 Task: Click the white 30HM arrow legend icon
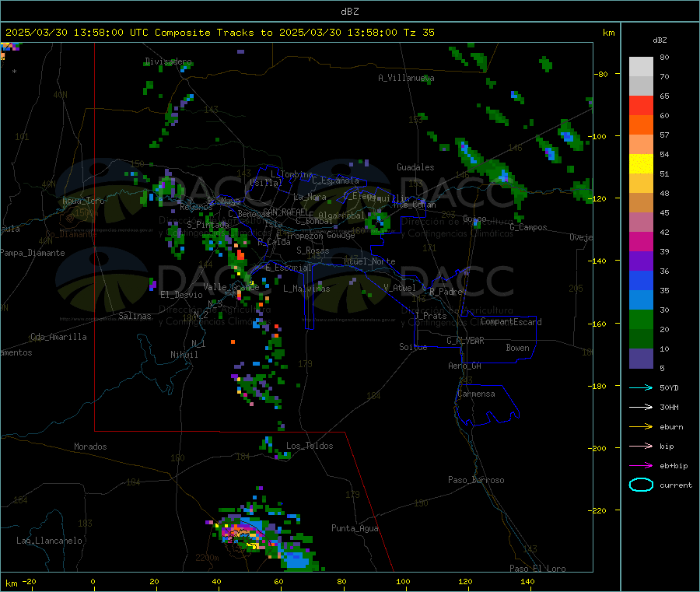click(x=641, y=407)
